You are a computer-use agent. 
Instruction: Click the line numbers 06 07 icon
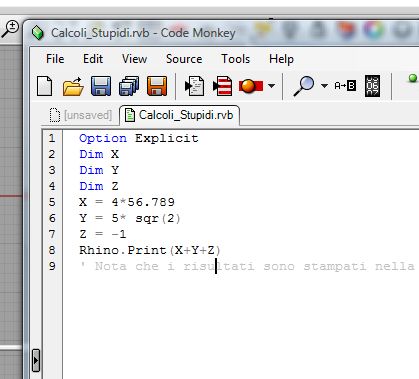[372, 86]
